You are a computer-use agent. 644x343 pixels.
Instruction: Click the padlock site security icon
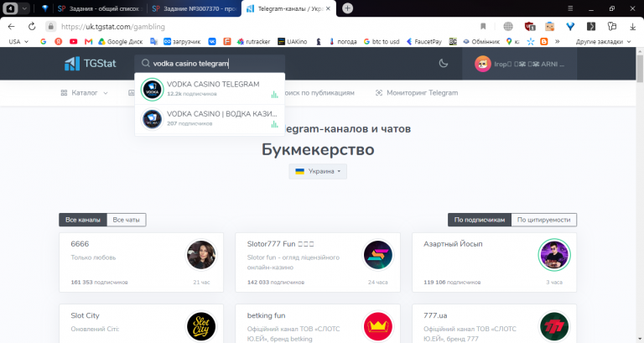pyautogui.click(x=50, y=26)
